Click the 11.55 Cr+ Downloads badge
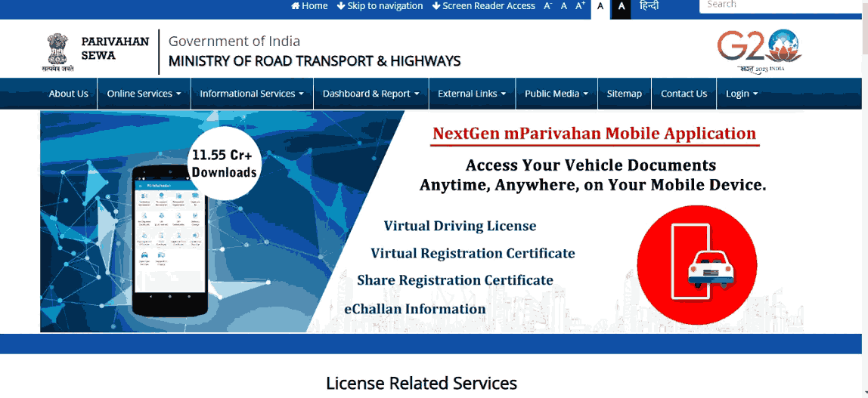Image resolution: width=868 pixels, height=398 pixels. 225,164
